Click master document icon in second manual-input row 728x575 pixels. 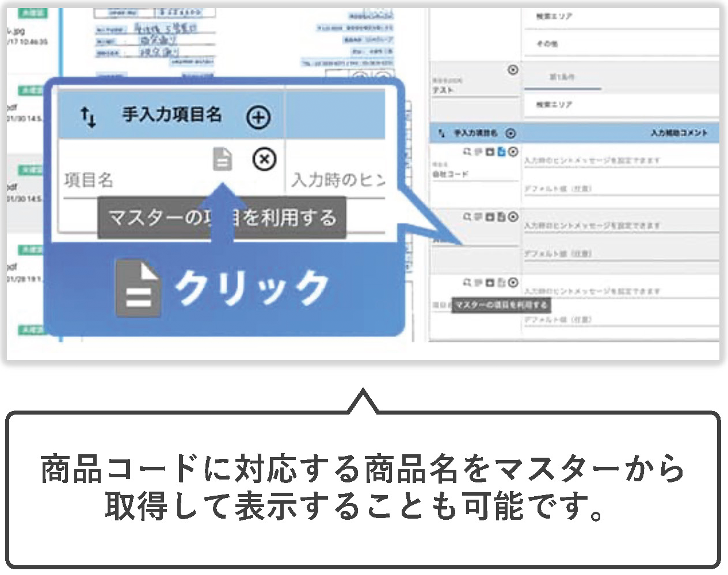[x=501, y=217]
